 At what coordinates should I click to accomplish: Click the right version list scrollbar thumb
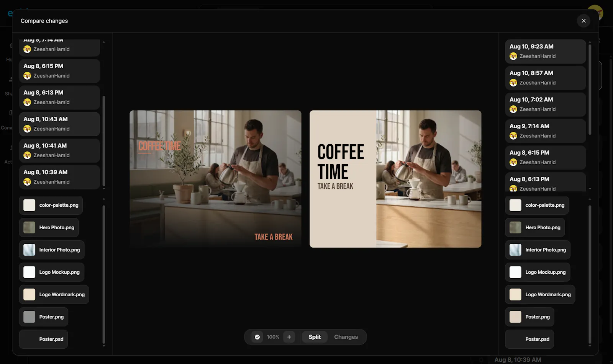coord(590,90)
